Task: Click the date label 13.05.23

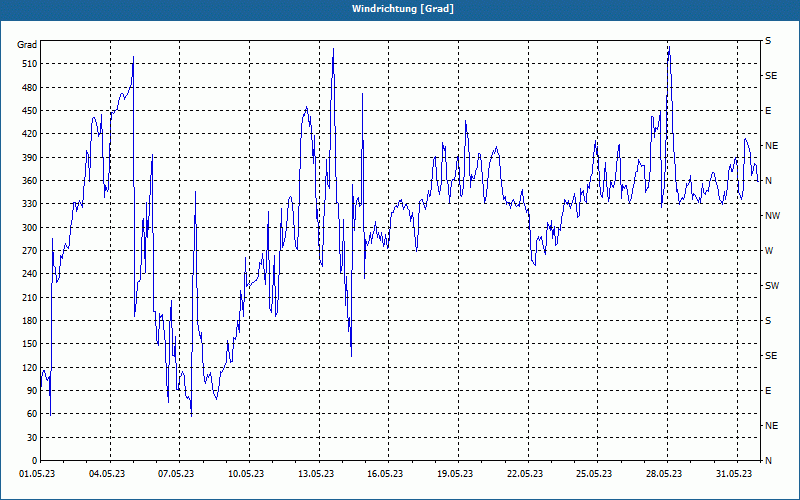Action: click(316, 474)
